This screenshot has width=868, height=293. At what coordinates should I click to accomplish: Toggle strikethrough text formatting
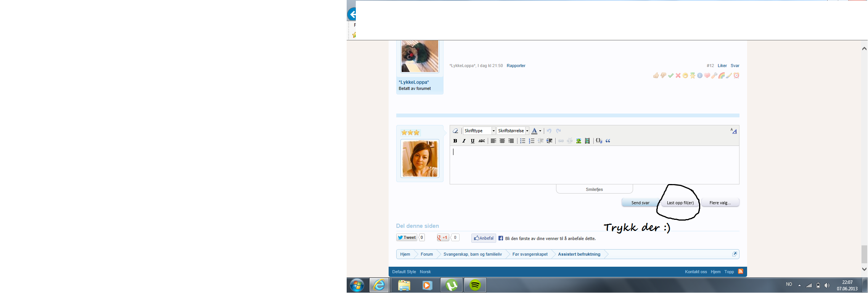coord(482,141)
